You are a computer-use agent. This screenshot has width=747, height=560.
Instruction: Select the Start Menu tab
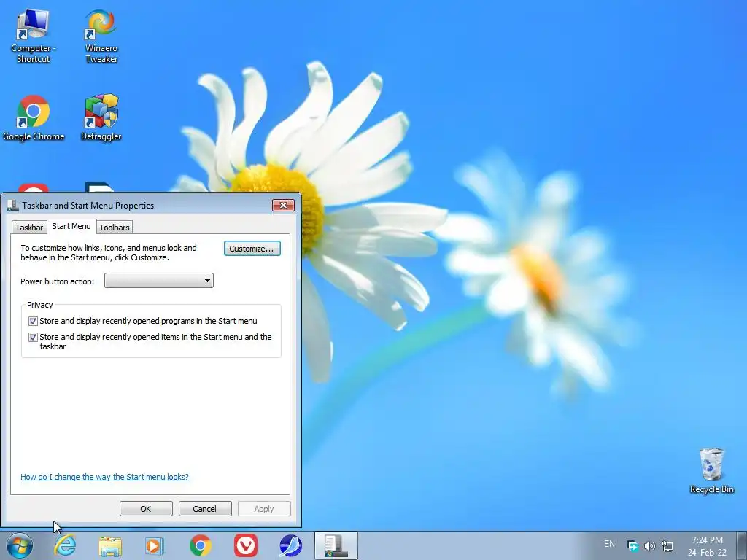point(71,226)
